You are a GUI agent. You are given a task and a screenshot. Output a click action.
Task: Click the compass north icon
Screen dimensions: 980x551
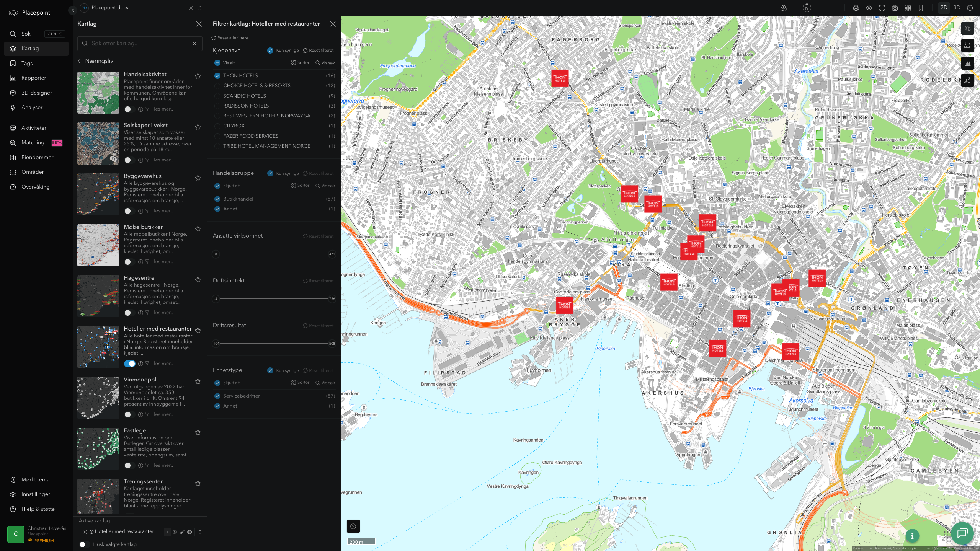807,8
